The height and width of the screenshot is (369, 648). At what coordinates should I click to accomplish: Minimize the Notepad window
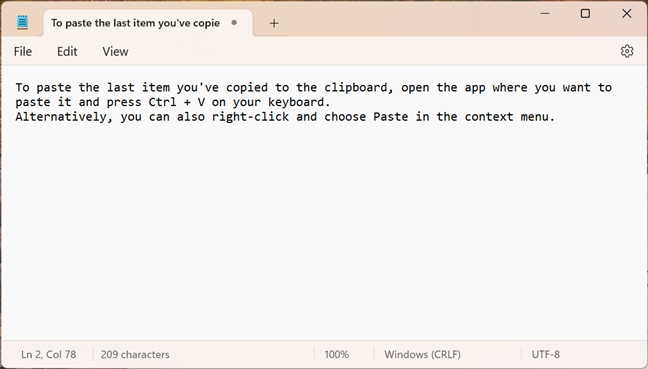545,14
